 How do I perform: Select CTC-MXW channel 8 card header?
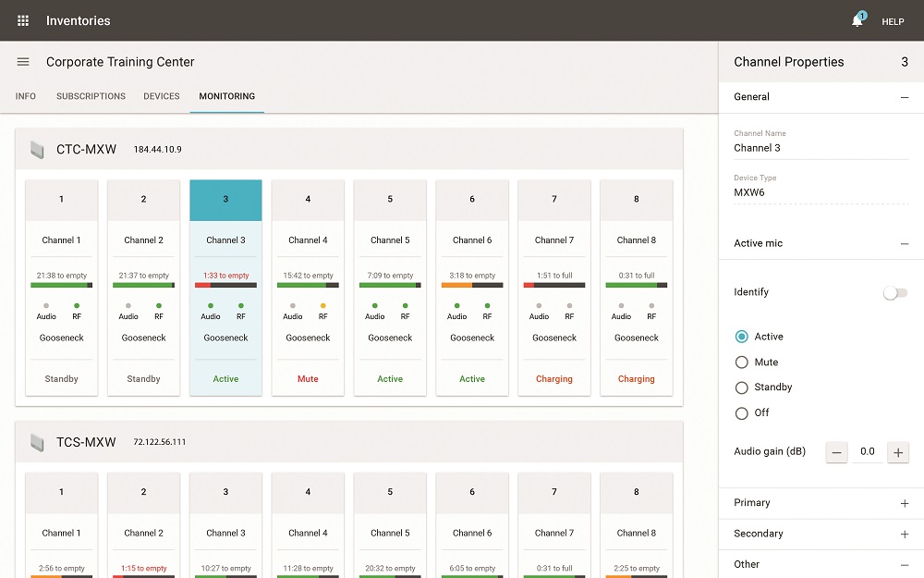pyautogui.click(x=637, y=200)
